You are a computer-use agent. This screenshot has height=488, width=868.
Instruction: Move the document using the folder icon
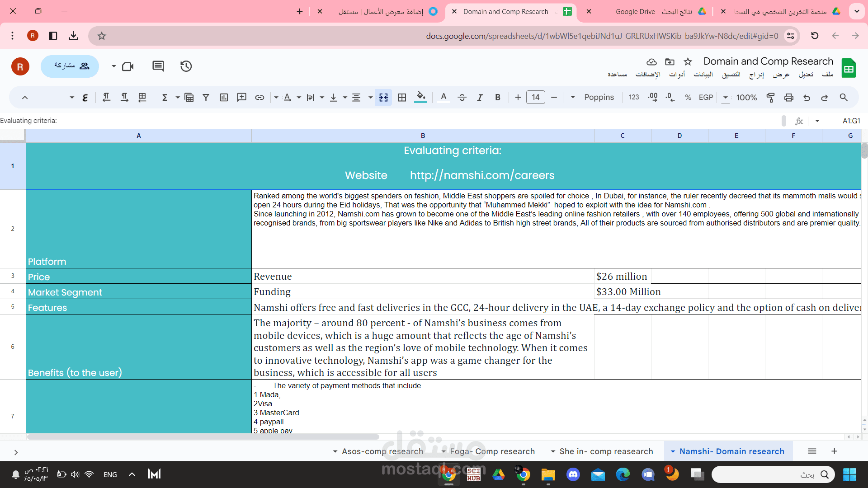coord(670,61)
